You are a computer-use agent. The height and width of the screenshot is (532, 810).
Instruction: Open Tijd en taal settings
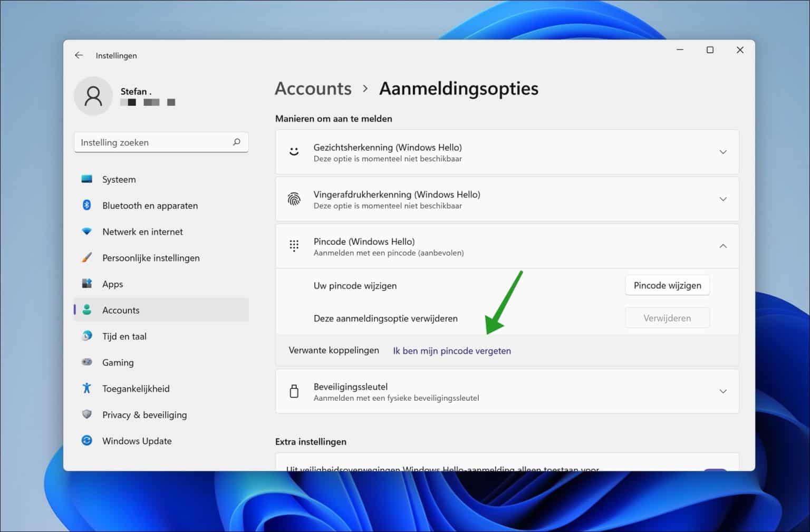point(124,336)
